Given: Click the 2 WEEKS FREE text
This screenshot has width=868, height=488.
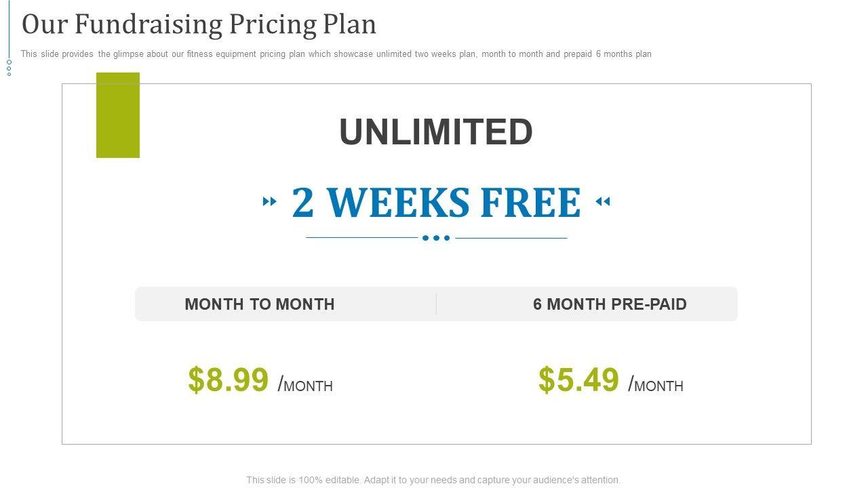Looking at the screenshot, I should click(436, 202).
